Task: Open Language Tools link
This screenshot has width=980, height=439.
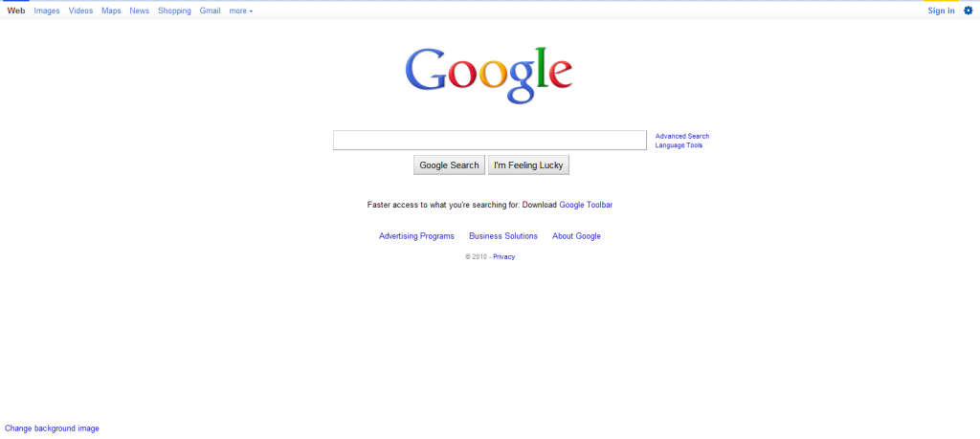Action: (x=679, y=145)
